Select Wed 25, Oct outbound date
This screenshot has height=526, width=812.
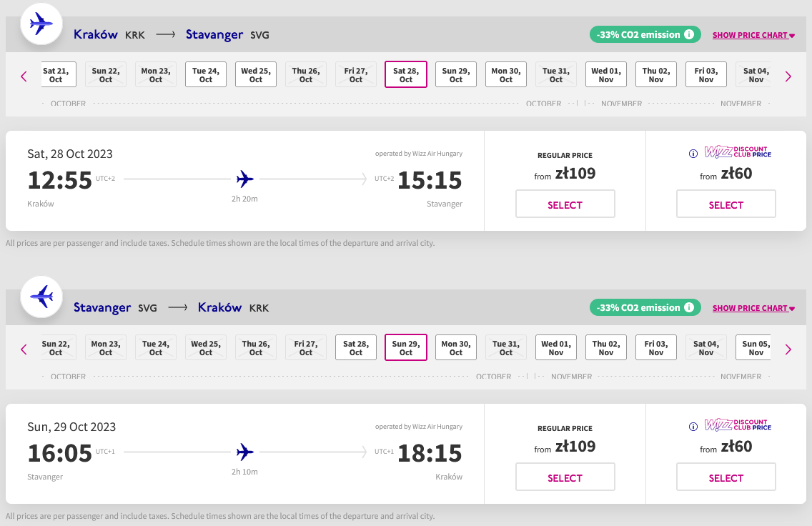256,74
